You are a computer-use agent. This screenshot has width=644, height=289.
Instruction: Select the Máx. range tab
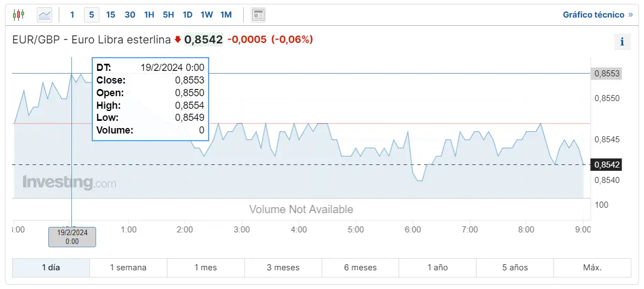(x=592, y=268)
